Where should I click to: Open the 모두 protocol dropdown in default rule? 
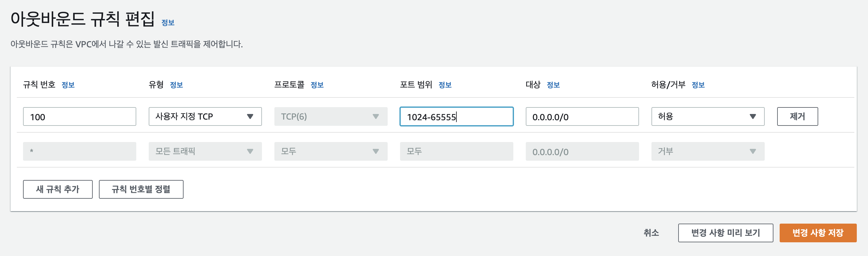pos(331,151)
